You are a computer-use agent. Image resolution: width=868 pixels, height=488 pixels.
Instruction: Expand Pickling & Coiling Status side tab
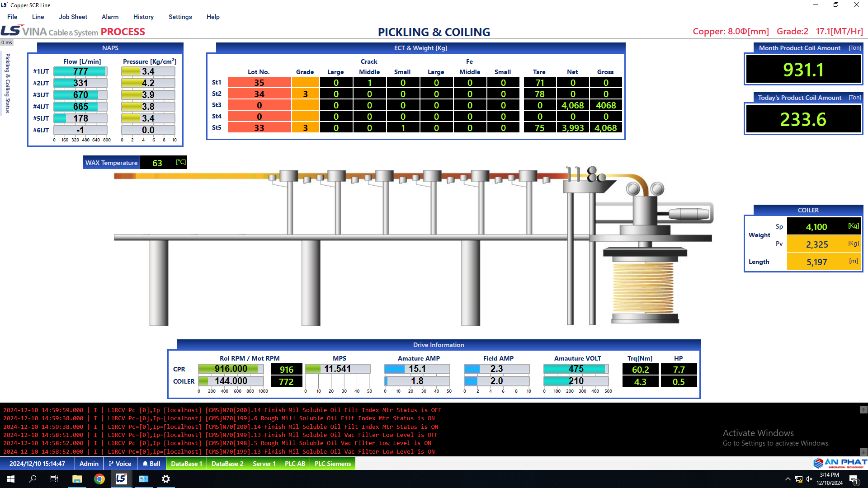pyautogui.click(x=8, y=83)
